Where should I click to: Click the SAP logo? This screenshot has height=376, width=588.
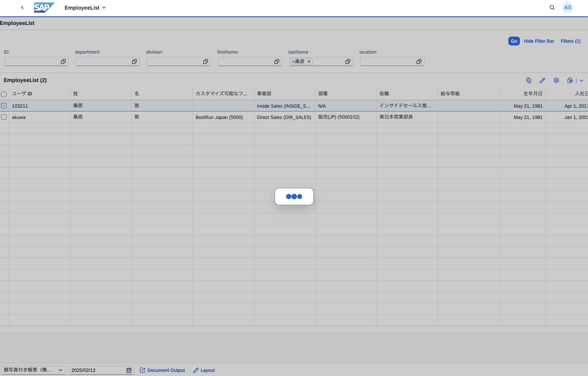tap(44, 8)
